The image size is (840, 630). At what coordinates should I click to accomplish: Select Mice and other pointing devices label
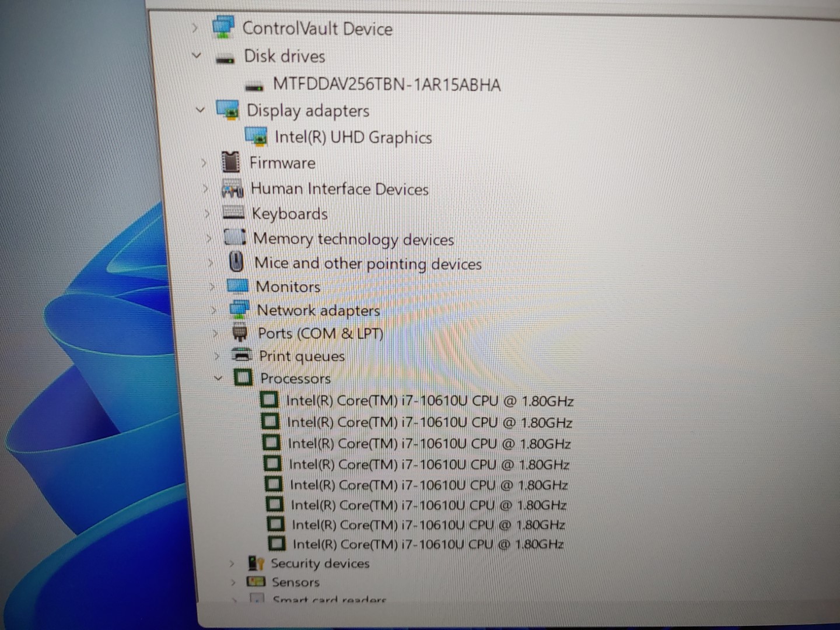click(x=368, y=264)
